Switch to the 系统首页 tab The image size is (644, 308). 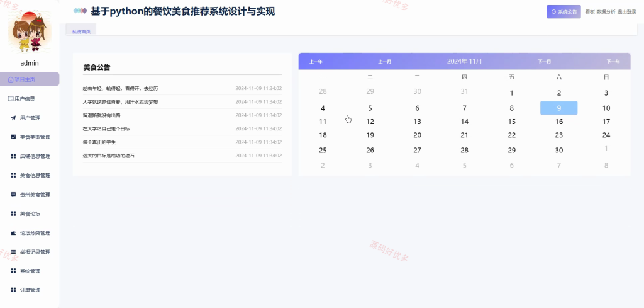81,31
